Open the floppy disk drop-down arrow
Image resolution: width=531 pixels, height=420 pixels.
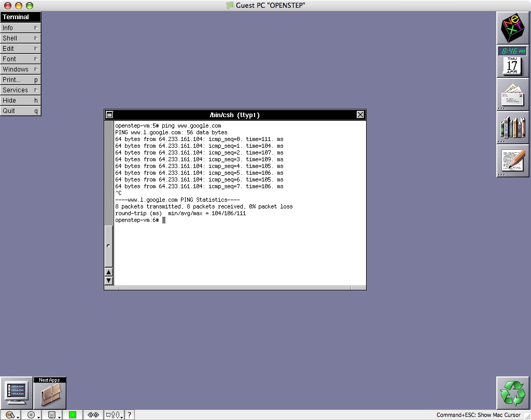[59, 417]
